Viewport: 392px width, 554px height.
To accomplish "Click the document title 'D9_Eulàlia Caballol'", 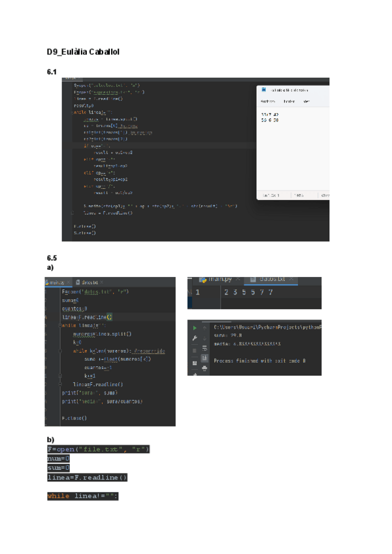I will (x=83, y=52).
